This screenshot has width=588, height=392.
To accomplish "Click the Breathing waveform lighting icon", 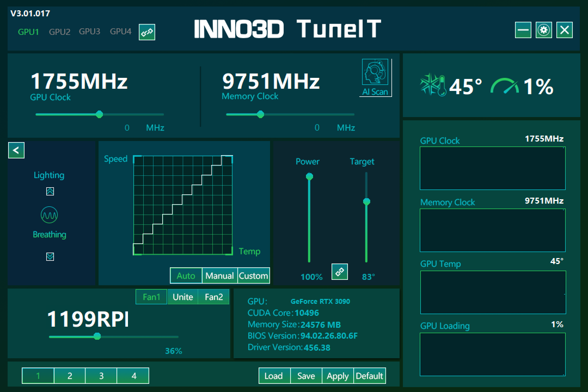I will 49,215.
